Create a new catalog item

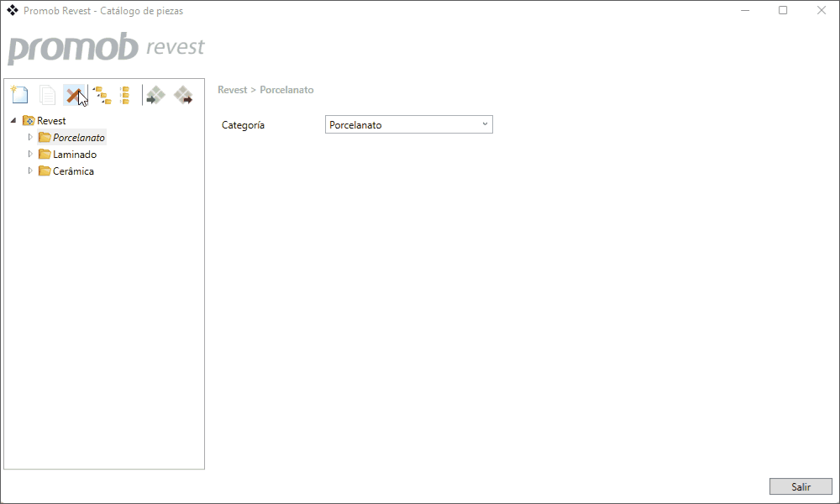click(x=19, y=95)
